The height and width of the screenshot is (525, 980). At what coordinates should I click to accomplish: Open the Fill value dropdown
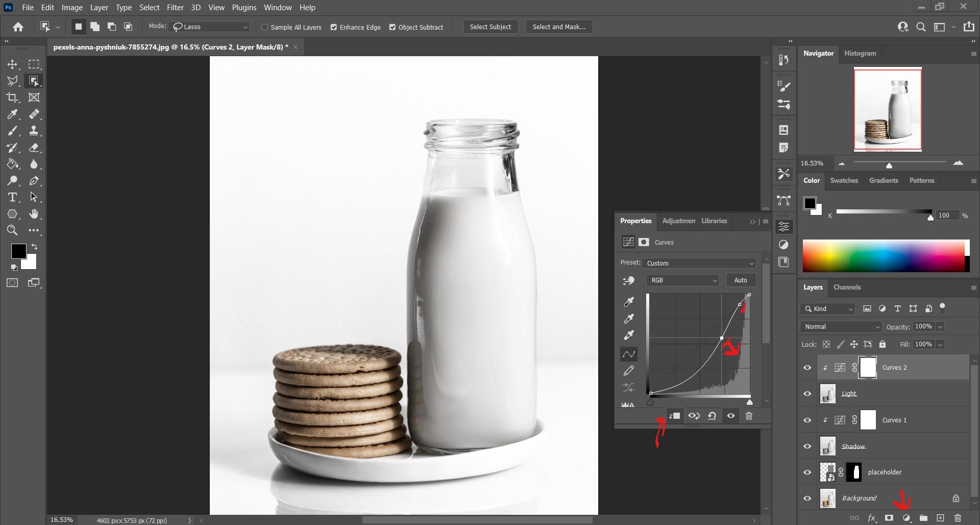940,344
